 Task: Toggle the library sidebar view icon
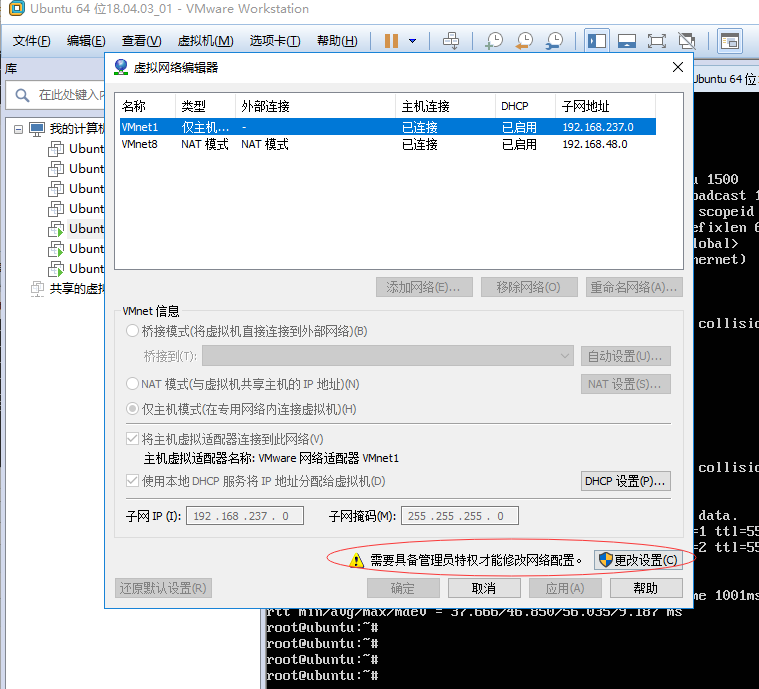pyautogui.click(x=596, y=41)
